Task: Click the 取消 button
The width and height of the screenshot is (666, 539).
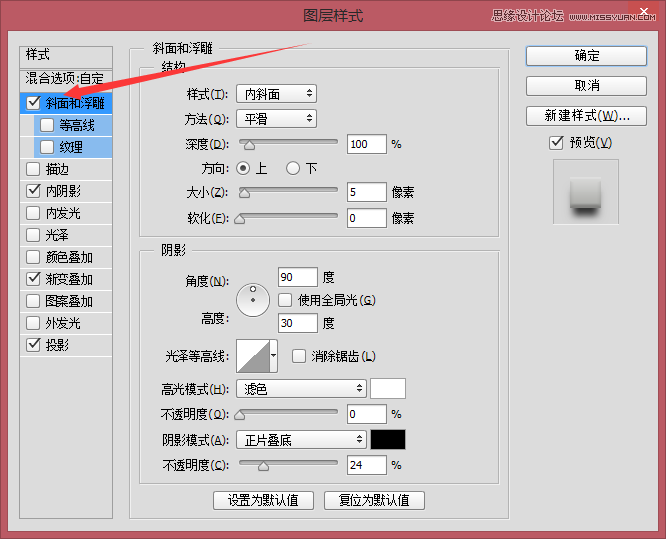Action: tap(586, 86)
